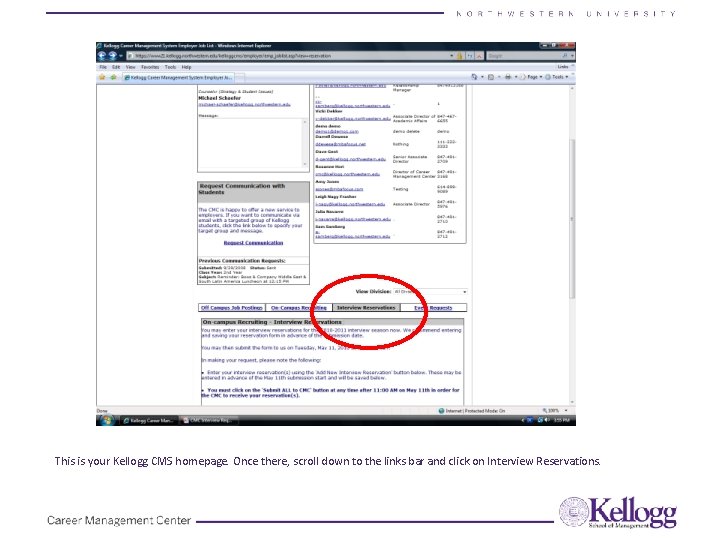Viewport: 720px width, 540px height.
Task: Click the Add to Favorites icon
Action: [113, 77]
